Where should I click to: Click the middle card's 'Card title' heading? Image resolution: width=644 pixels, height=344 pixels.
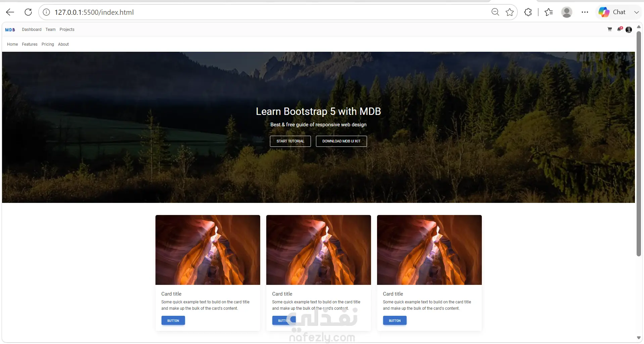click(282, 294)
